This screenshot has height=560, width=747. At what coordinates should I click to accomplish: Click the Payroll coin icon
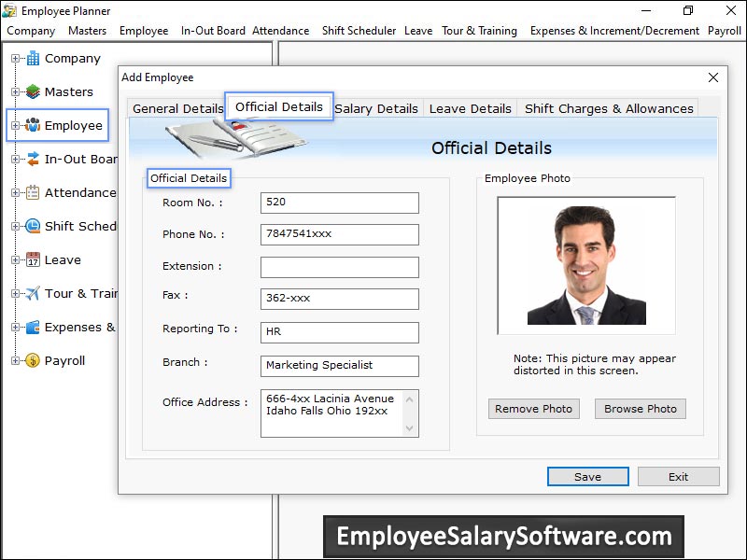point(33,360)
